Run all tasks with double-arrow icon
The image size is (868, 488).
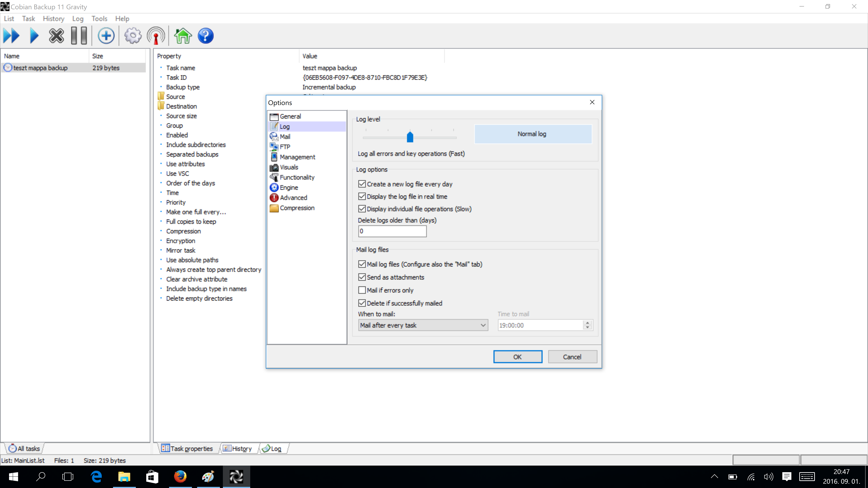pyautogui.click(x=11, y=36)
